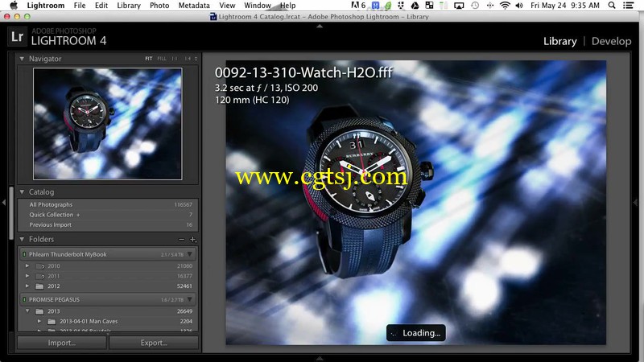Open the File menu
Viewport: 644px width, 362px height.
pos(80,6)
